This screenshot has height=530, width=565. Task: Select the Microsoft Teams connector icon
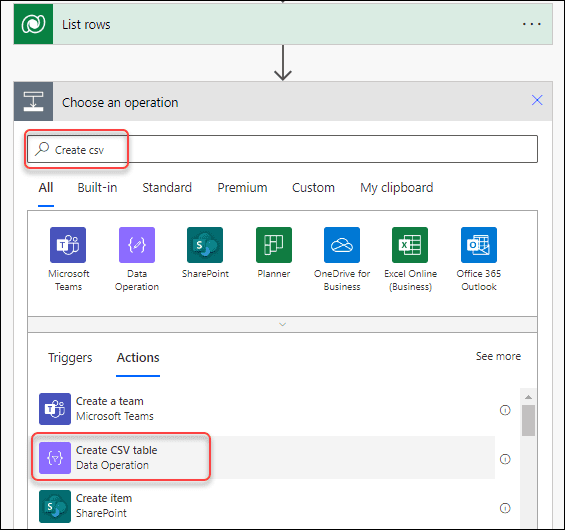68,245
